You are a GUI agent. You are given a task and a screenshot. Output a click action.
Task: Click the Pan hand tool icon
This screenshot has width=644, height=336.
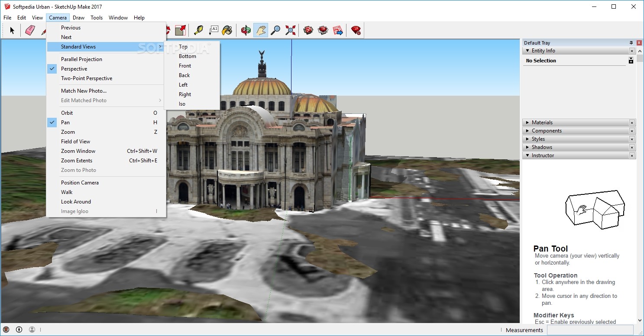[261, 30]
